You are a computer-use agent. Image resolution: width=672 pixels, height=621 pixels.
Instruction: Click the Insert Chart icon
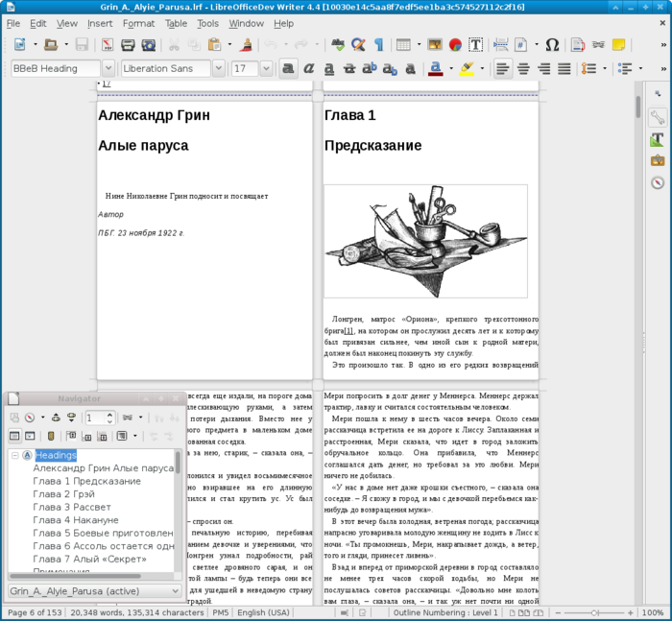[455, 45]
